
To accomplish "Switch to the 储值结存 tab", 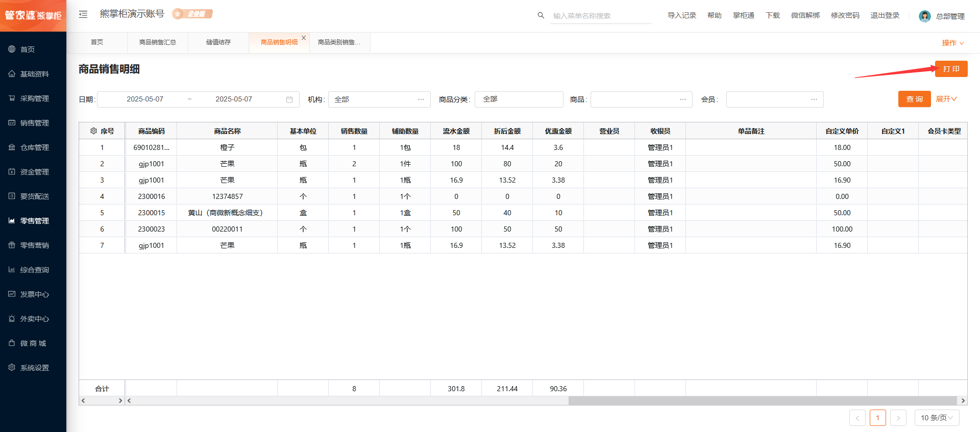I will click(x=218, y=42).
